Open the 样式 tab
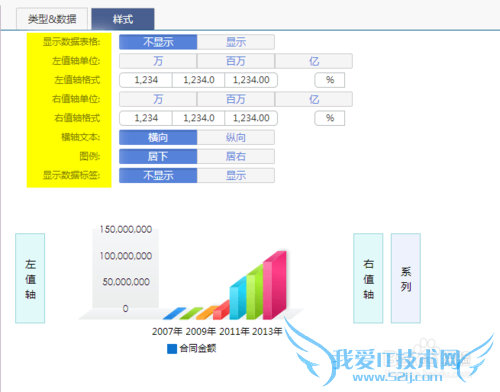The height and width of the screenshot is (392, 500). click(123, 19)
